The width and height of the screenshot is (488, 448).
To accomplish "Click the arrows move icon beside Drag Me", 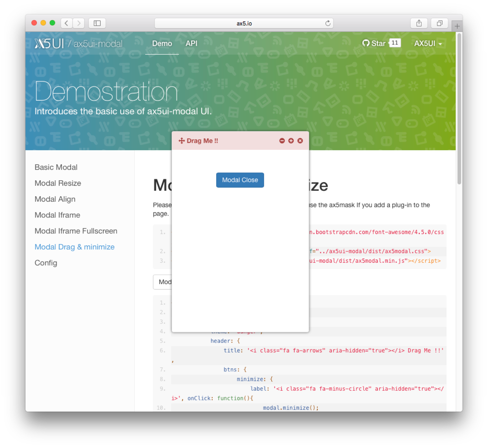I will [x=181, y=141].
